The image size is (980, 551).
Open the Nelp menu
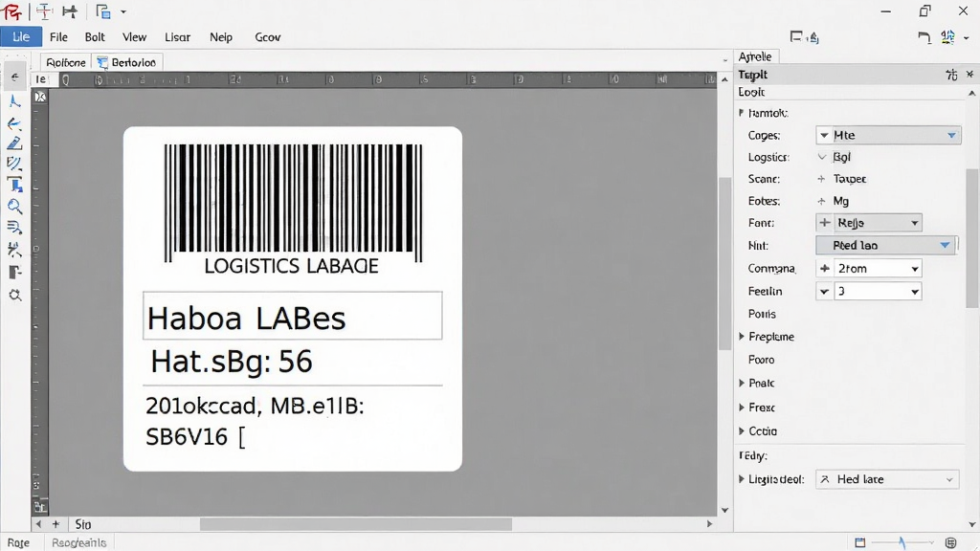coord(221,37)
